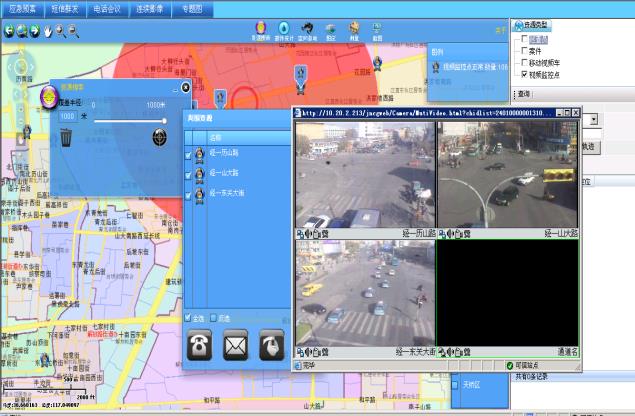Click the radius slider handle at 1000米

click(164, 121)
